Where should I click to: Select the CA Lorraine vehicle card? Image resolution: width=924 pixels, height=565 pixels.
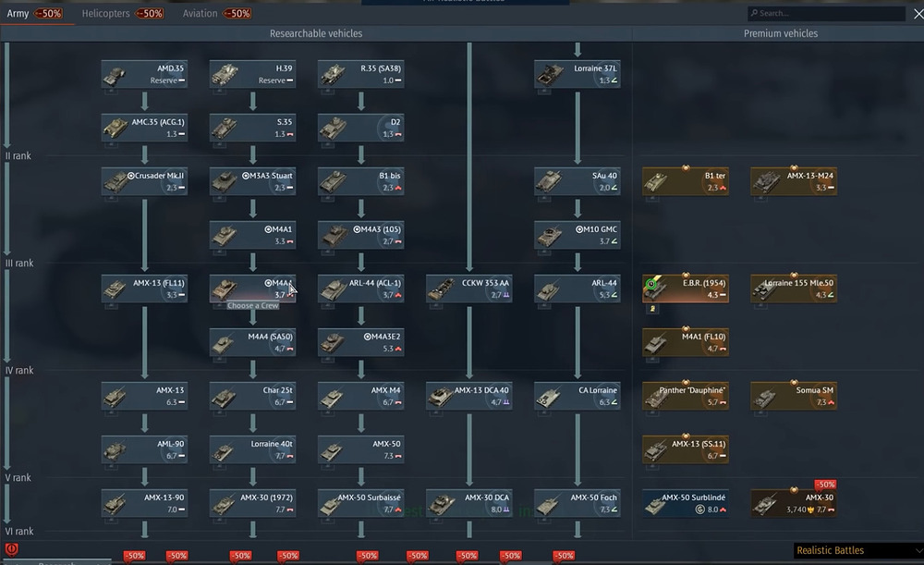577,396
